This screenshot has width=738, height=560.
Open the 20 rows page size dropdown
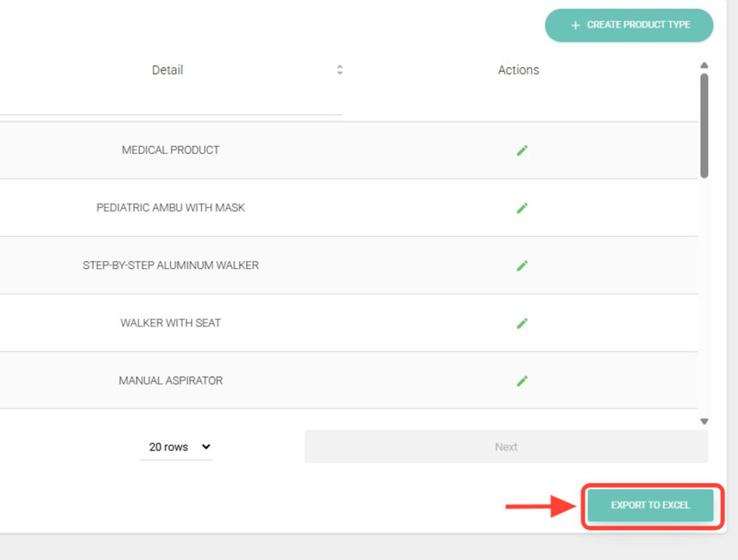(177, 447)
